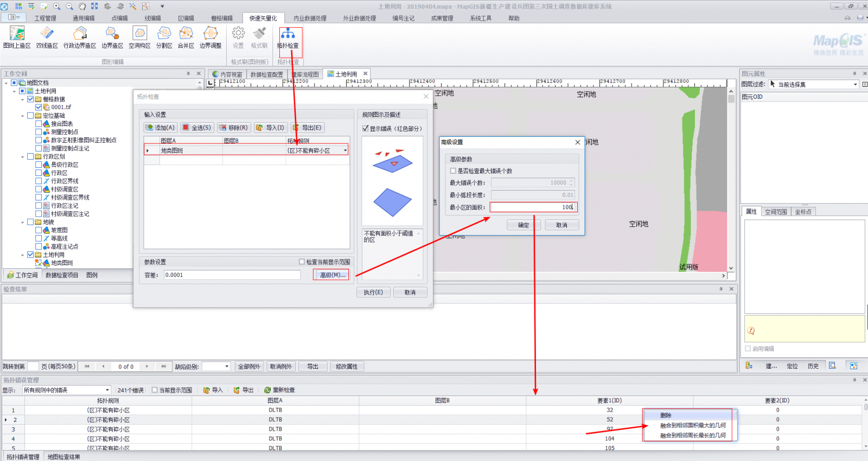This screenshot has height=461, width=868.
Task: Open the 快速矢量化 ribbon tab
Action: (263, 18)
